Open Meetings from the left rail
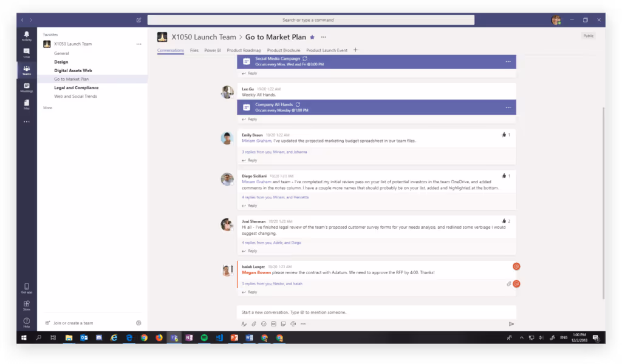Viewport: 622px width, 364px height. point(27,87)
